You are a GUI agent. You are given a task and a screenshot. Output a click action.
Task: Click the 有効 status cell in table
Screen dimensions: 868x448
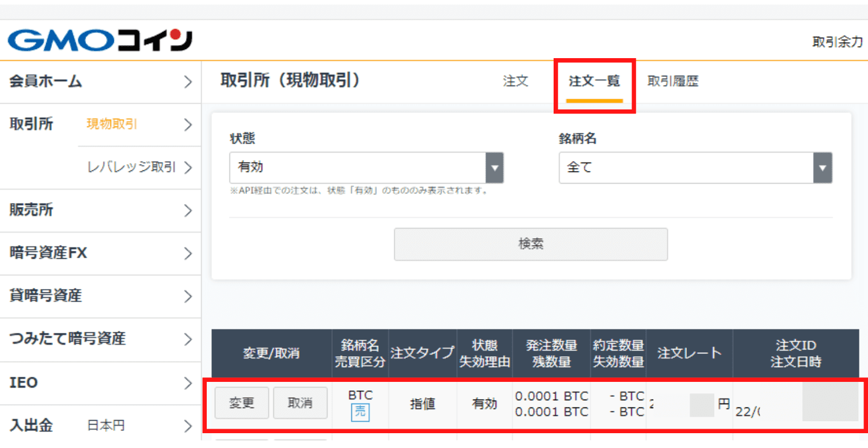coord(484,404)
